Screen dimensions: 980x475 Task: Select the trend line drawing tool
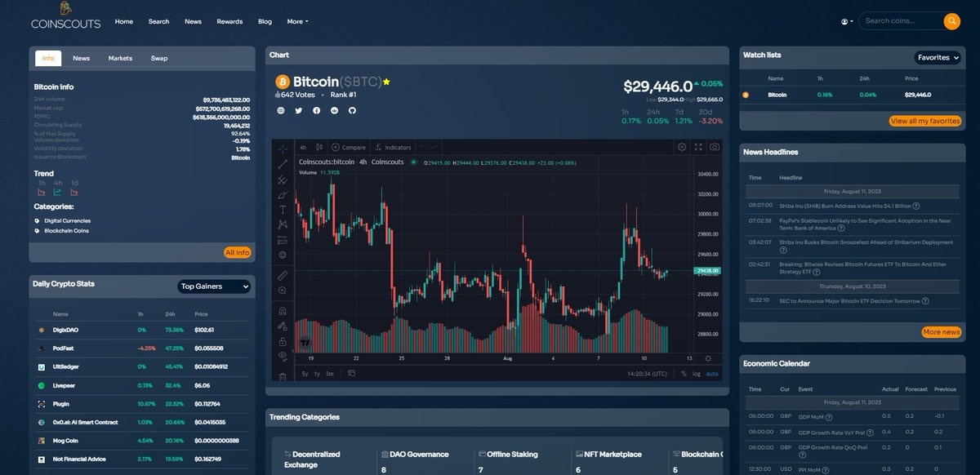point(283,165)
